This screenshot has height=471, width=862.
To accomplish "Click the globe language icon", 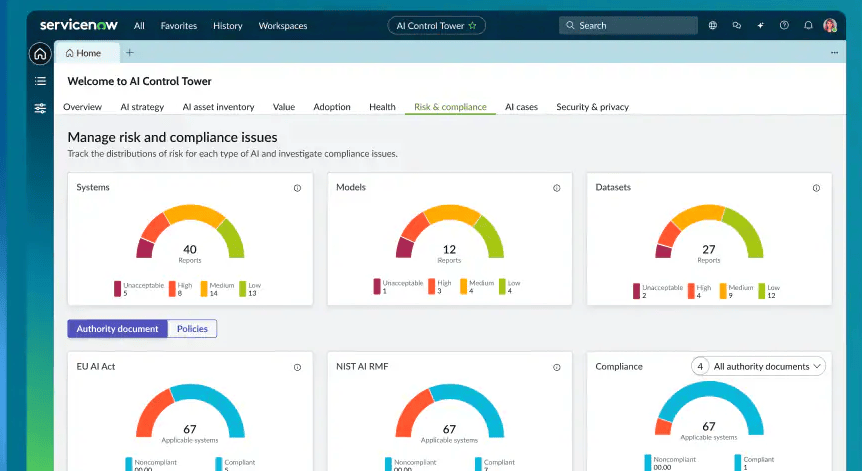I will (x=713, y=26).
